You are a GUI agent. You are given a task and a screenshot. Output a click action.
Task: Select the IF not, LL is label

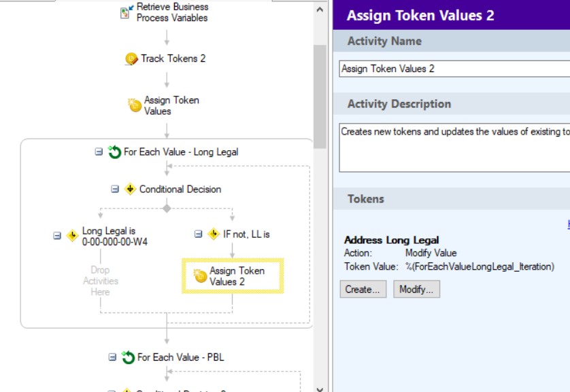pos(246,234)
